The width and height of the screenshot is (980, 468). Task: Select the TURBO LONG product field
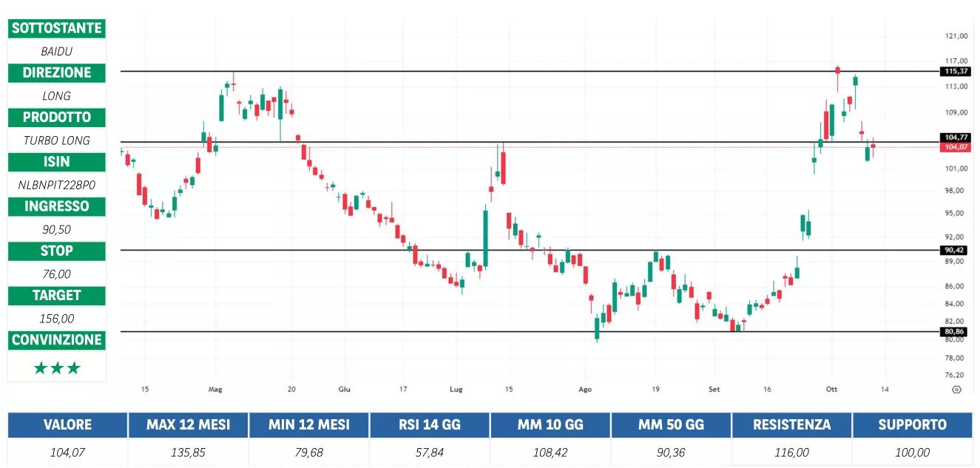pyautogui.click(x=57, y=140)
